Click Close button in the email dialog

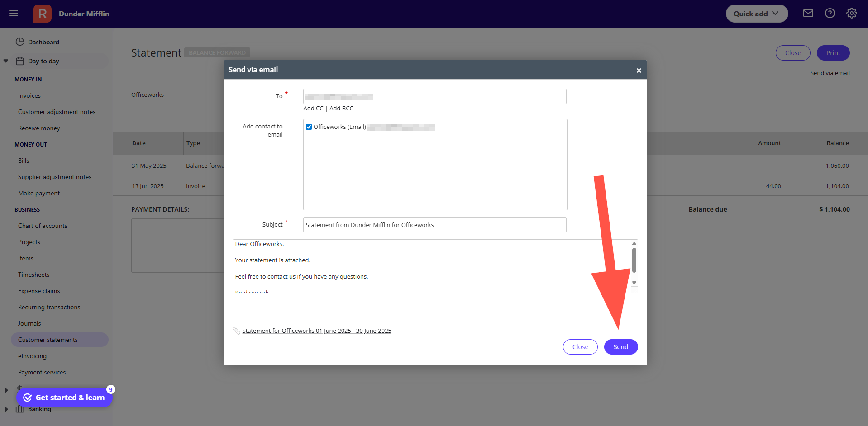(580, 347)
